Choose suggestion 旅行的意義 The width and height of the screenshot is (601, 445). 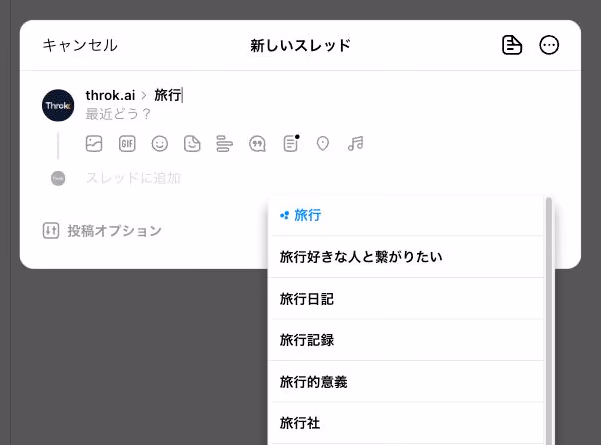point(407,382)
